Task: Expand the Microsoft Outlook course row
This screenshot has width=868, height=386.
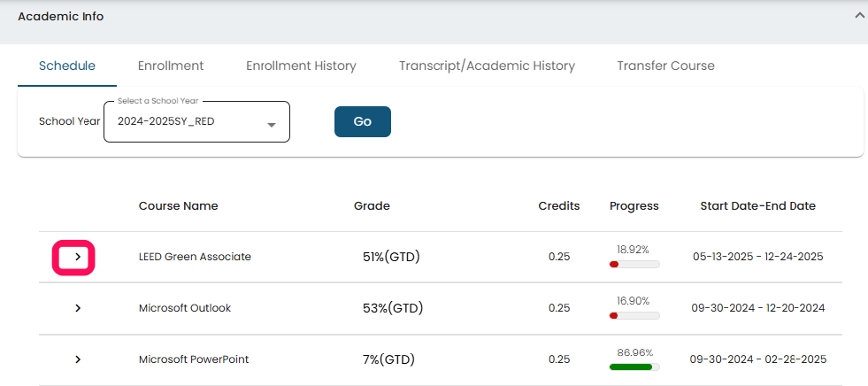Action: coord(78,308)
